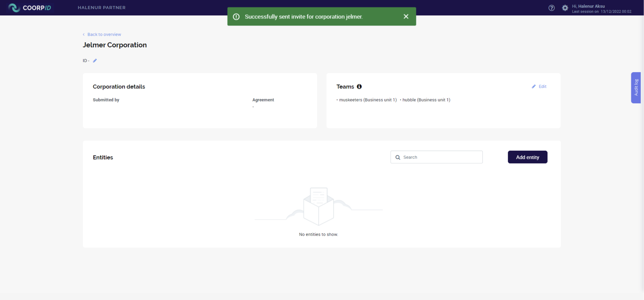Click the search magnifier icon

click(x=398, y=157)
